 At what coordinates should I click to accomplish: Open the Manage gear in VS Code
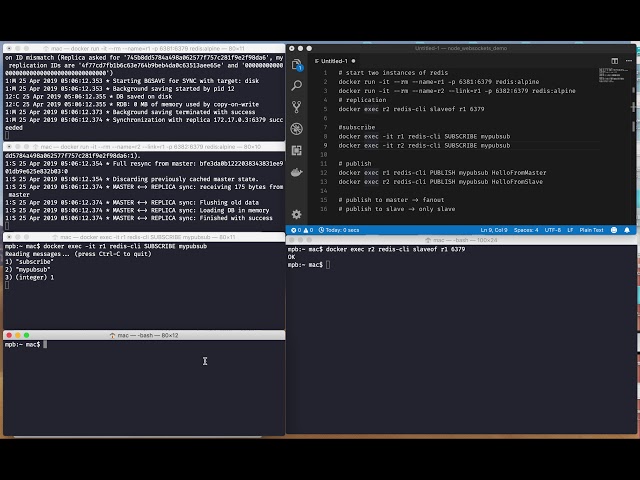[x=297, y=214]
